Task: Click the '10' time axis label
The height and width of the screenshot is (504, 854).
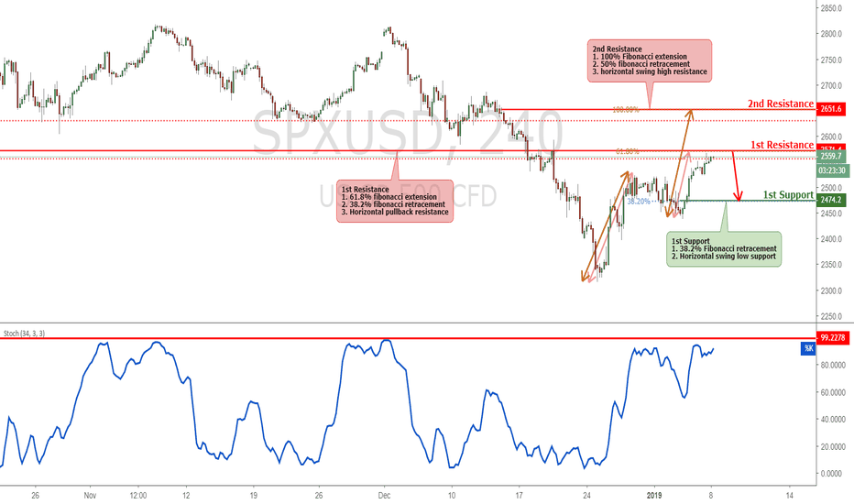Action: tap(452, 495)
